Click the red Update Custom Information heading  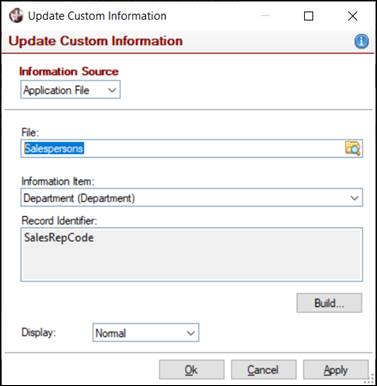pyautogui.click(x=96, y=41)
